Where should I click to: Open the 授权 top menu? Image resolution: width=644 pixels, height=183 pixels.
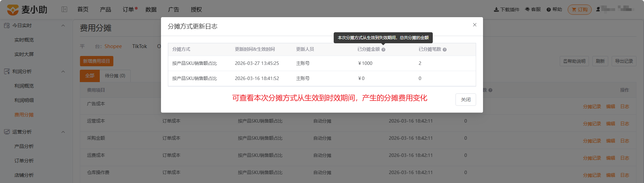pos(196,10)
